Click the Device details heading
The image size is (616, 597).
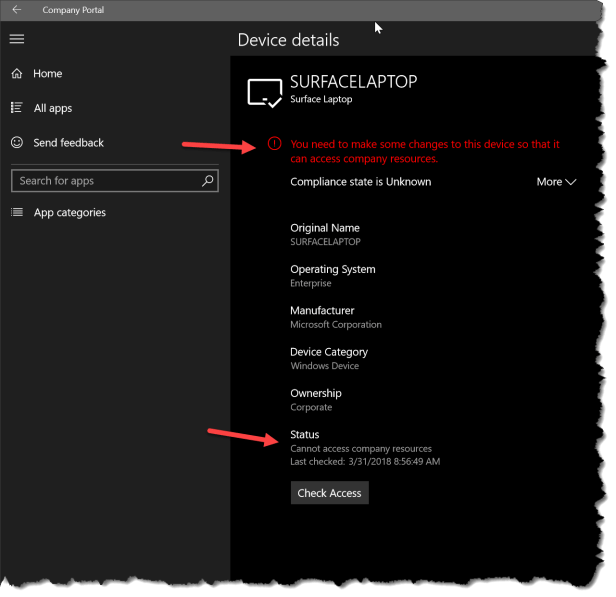[x=288, y=40]
